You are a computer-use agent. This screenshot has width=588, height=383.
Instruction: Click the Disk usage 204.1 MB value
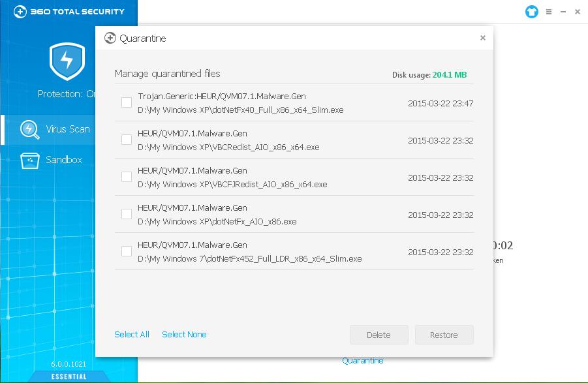(449, 74)
